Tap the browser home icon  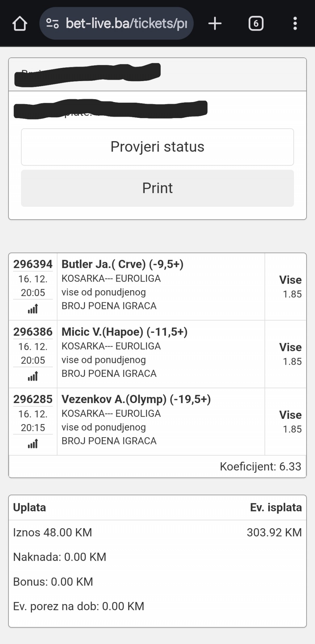pos(20,24)
